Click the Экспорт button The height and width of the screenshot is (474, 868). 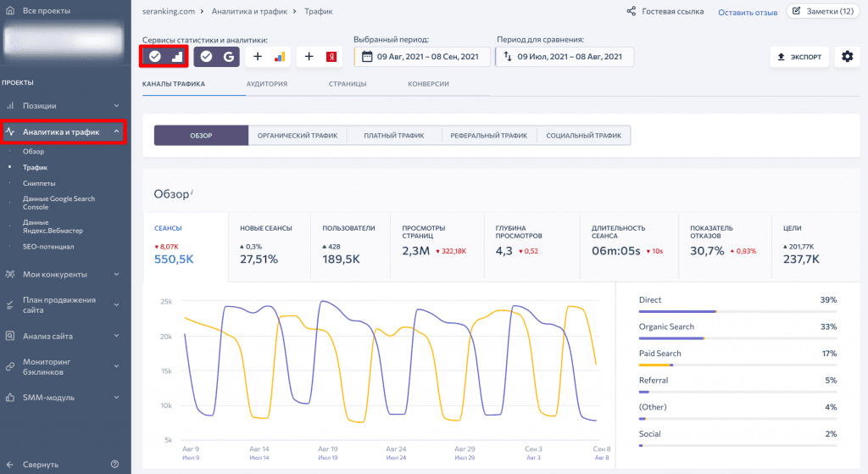pos(799,57)
